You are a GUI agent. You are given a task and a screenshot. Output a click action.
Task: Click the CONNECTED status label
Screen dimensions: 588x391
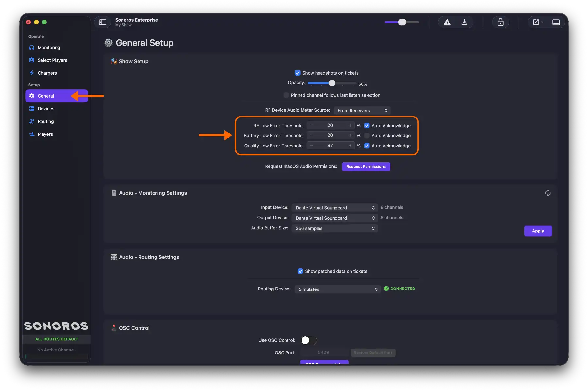[x=402, y=289]
